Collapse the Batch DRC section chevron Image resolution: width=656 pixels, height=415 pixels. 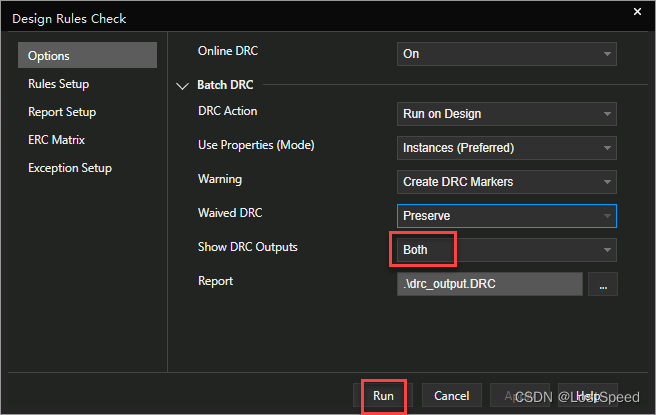click(182, 87)
